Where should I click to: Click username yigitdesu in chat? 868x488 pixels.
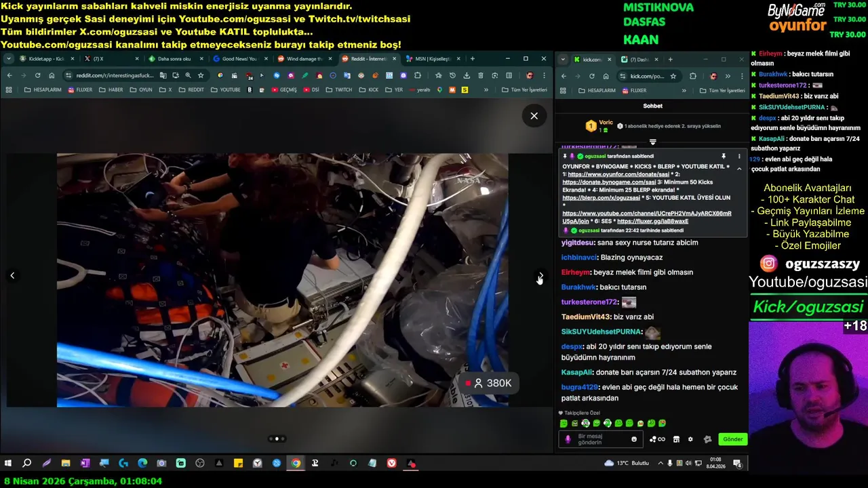tap(578, 243)
